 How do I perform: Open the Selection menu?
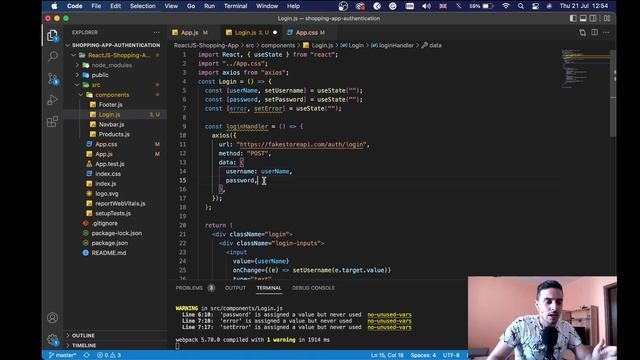tap(142, 6)
